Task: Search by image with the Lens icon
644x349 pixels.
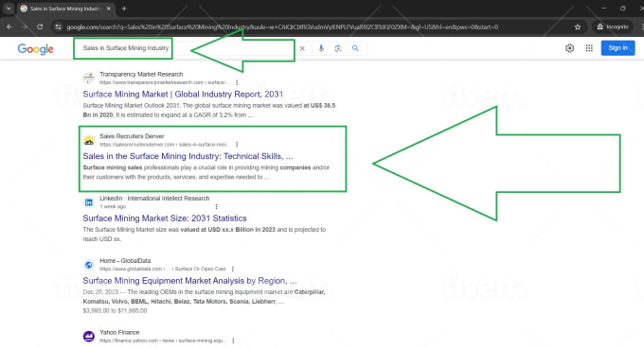Action: click(x=338, y=48)
